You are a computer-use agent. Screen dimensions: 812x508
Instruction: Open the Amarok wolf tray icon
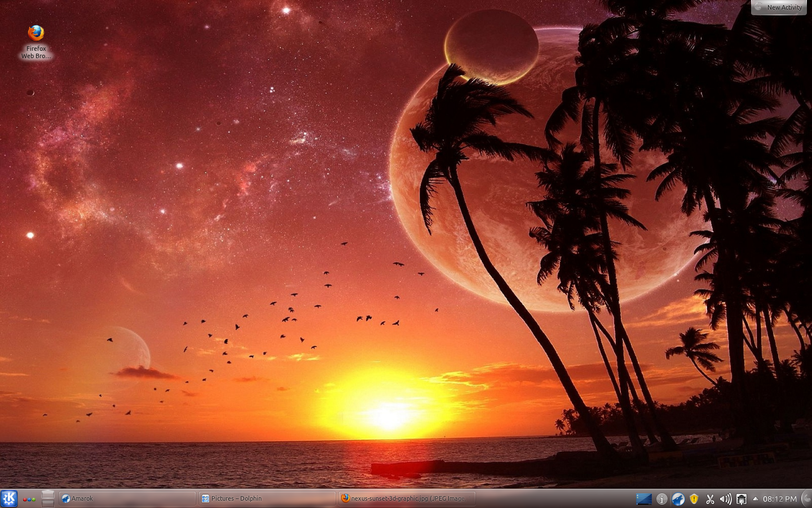(x=678, y=499)
